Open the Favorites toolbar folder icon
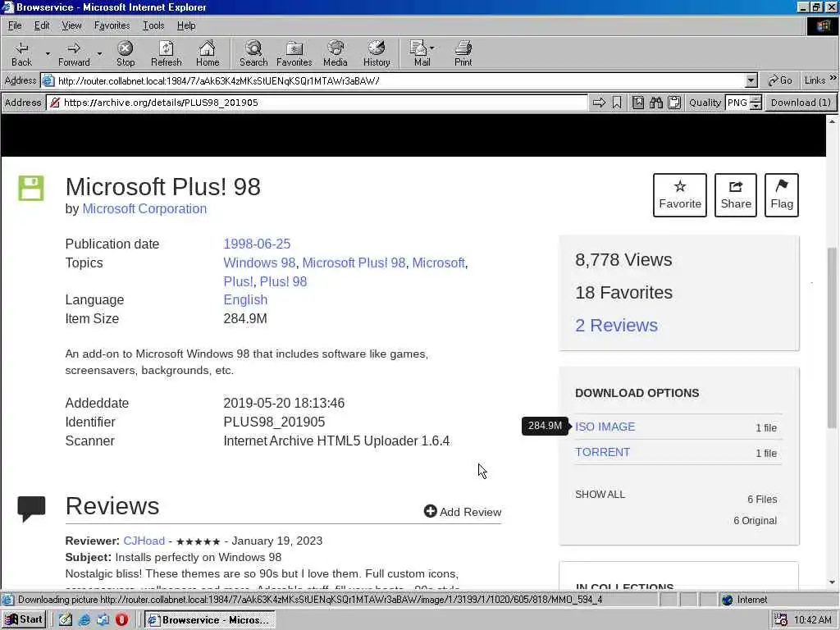The width and height of the screenshot is (840, 630). (294, 53)
